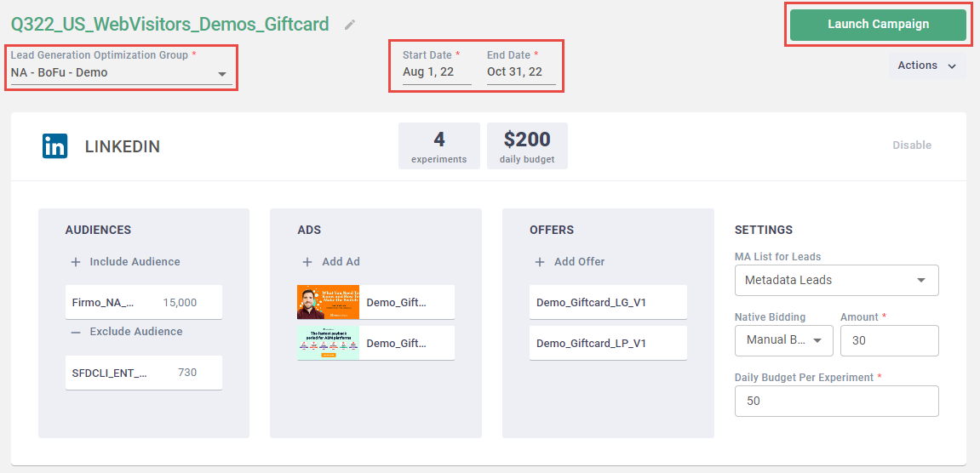Click the plus icon beside Add Offer
Image resolution: width=980 pixels, height=473 pixels.
pos(540,262)
